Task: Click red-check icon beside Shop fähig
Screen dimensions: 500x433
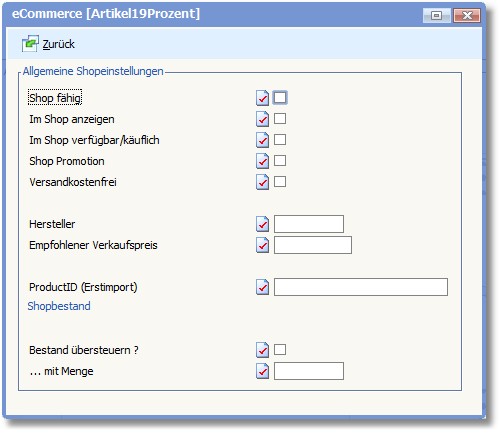Action: pos(262,98)
